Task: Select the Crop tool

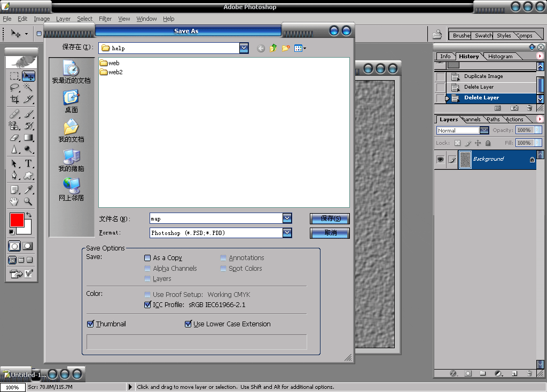Action: tap(14, 99)
